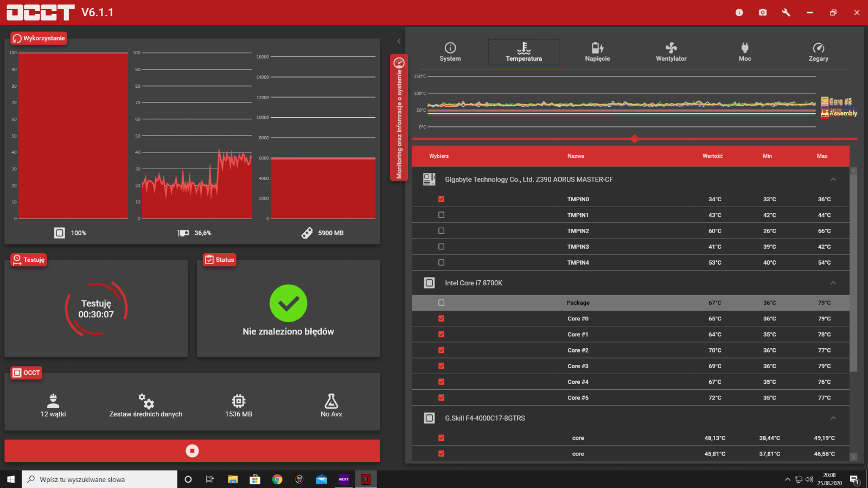Click the red divider handle below the graph
The width and height of the screenshot is (868, 488).
pyautogui.click(x=634, y=139)
